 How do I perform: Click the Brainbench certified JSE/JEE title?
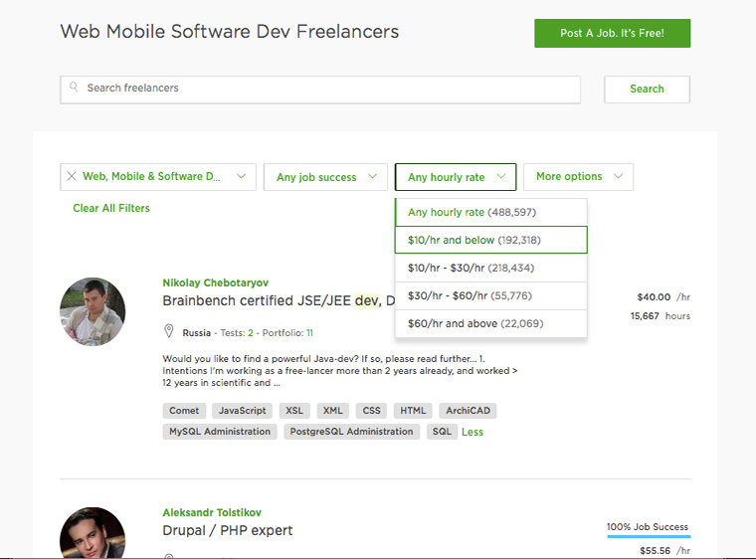click(279, 300)
